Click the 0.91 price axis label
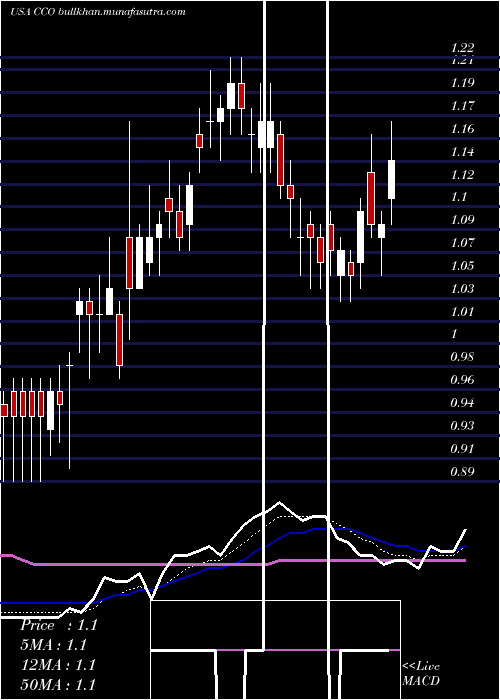500x700 pixels. 462,448
